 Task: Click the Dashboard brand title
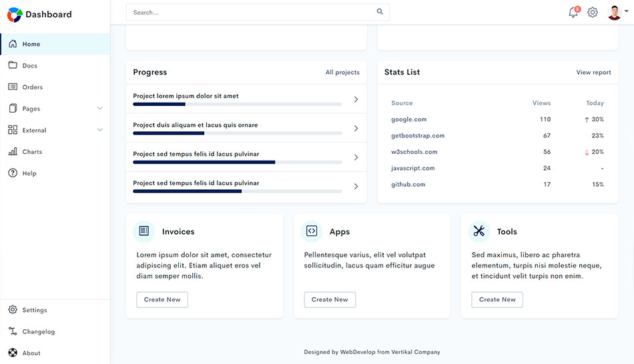49,15
